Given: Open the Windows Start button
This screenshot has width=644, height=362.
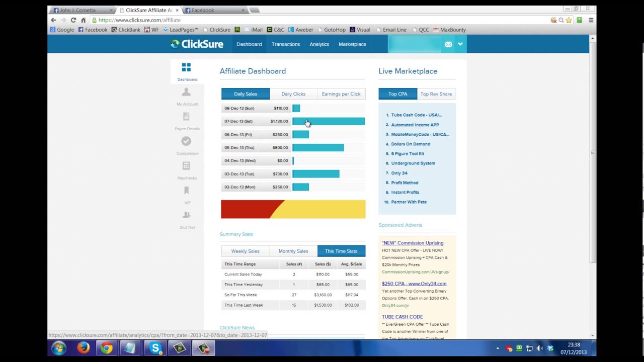Looking at the screenshot, I should click(x=58, y=348).
